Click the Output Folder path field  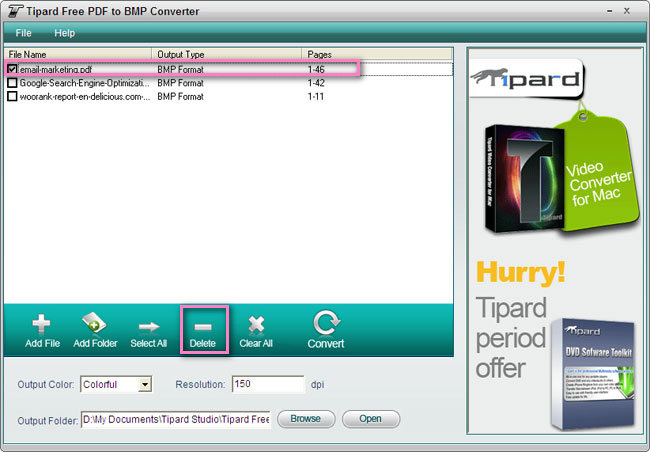coord(176,420)
